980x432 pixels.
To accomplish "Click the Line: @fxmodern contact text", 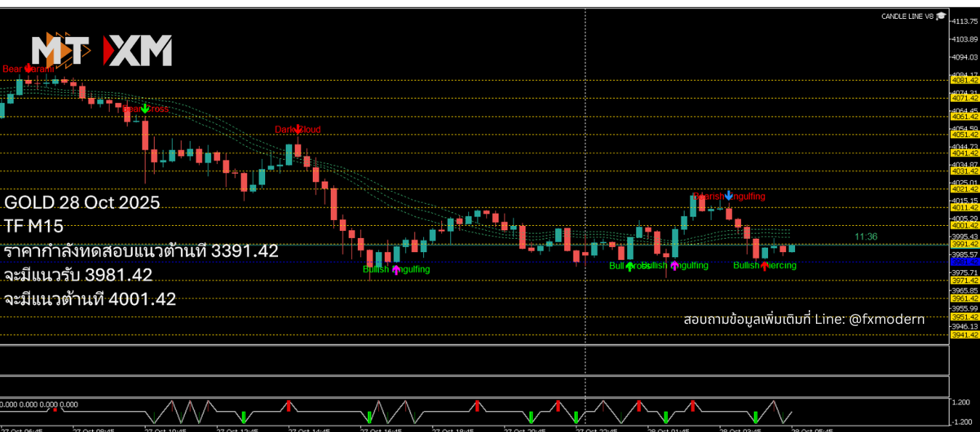I will point(804,319).
